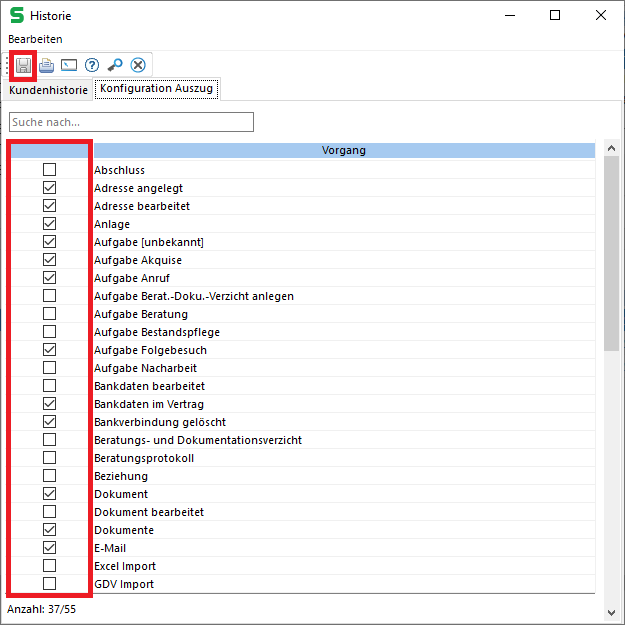
Task: Tick the Excel Import checkbox
Action: tap(50, 566)
